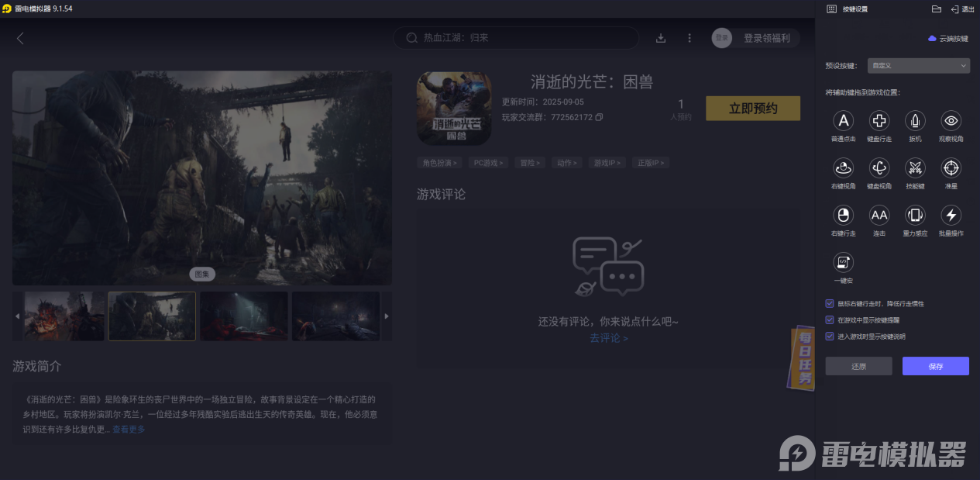Screen dimensions: 980x480
Task: Expand description with 查看更多
Action: pos(129,429)
